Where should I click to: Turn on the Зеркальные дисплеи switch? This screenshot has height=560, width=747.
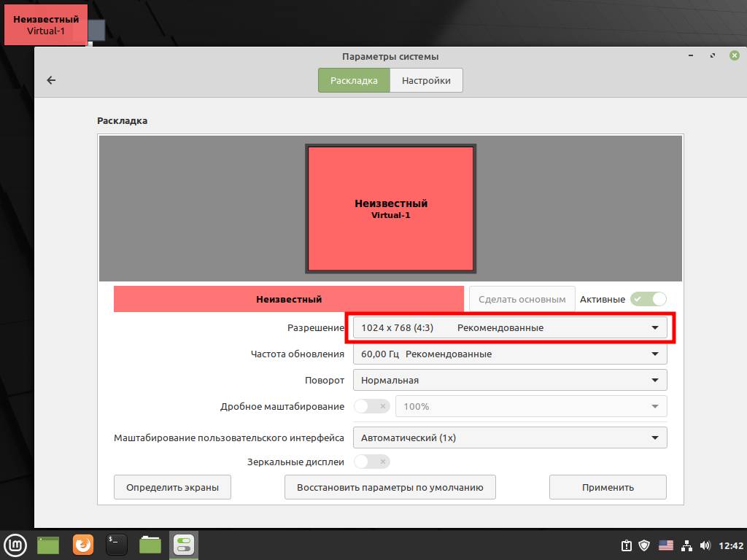click(x=371, y=462)
